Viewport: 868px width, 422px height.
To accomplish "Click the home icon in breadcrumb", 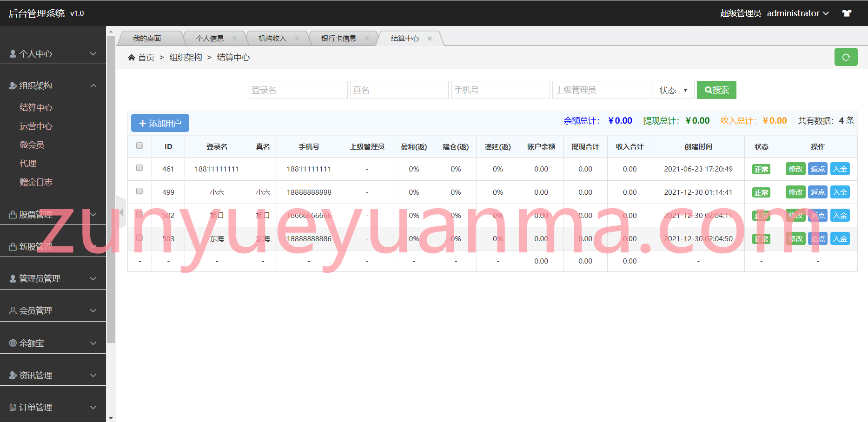I will pos(132,57).
